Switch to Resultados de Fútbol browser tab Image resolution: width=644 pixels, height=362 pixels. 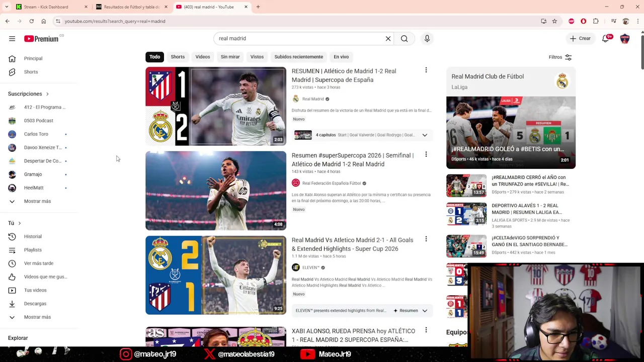click(x=132, y=7)
